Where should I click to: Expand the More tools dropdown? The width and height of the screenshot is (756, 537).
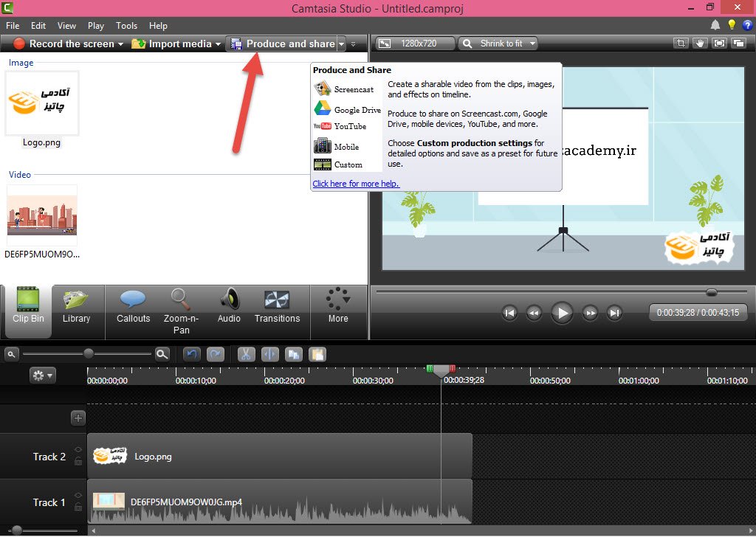(338, 306)
